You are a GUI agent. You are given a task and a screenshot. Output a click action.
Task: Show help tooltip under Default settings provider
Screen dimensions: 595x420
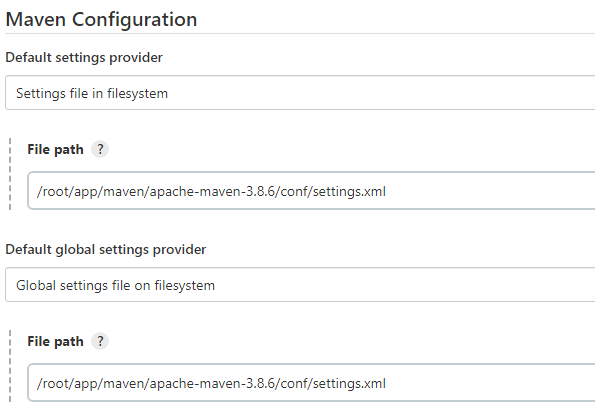pyautogui.click(x=100, y=149)
